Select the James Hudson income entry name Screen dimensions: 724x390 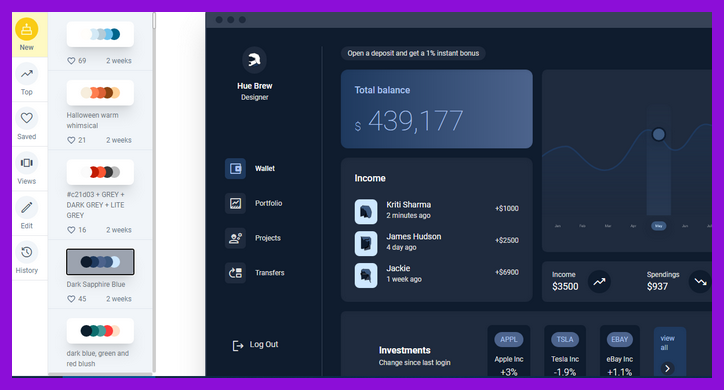(414, 236)
